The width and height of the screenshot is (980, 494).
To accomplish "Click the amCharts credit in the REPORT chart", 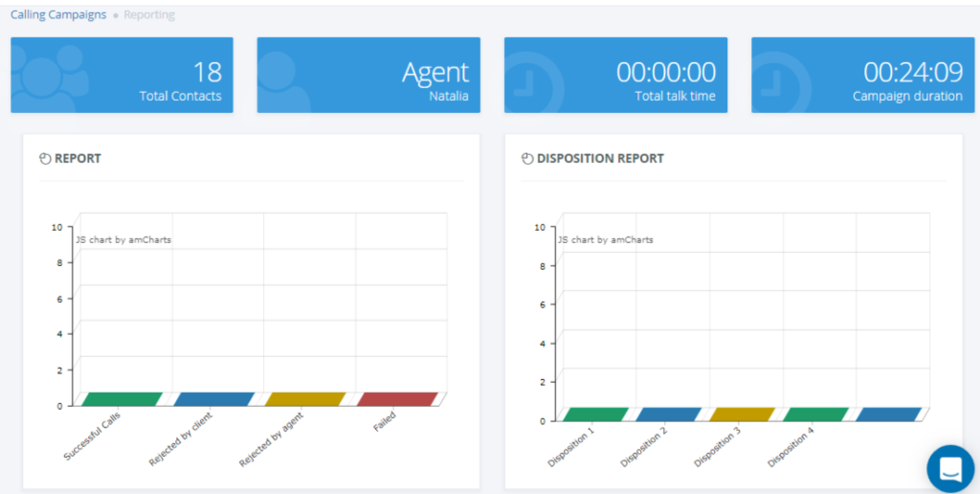I will 123,239.
